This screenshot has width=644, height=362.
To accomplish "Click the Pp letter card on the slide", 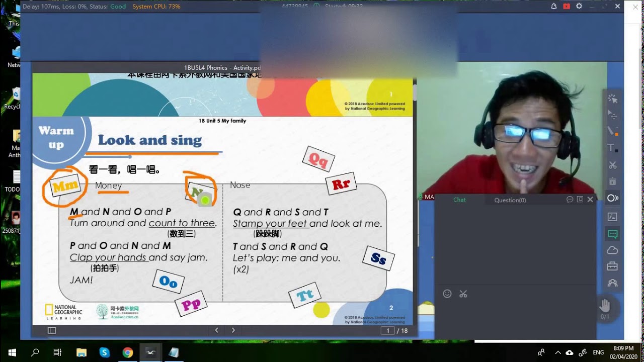I will coord(191,304).
